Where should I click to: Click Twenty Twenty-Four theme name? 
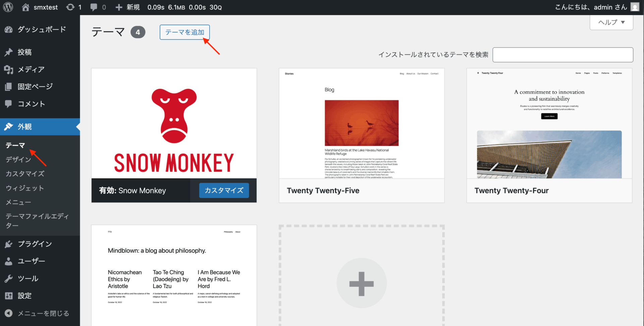pyautogui.click(x=512, y=191)
